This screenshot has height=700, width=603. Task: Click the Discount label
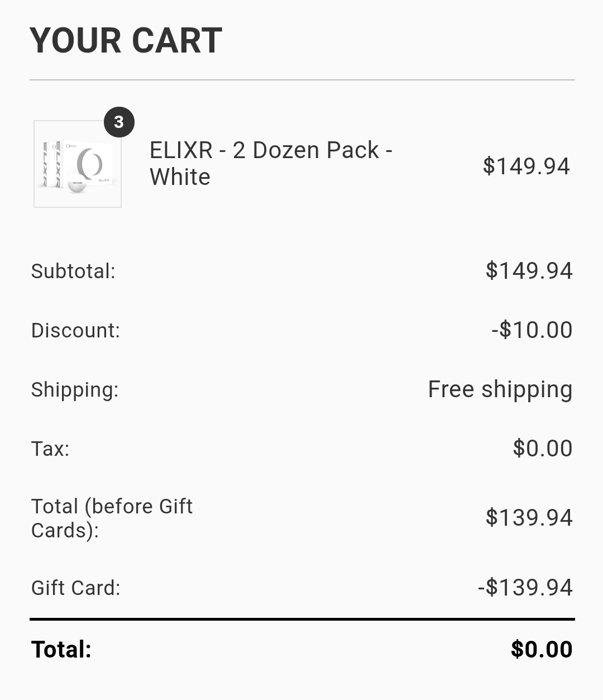[75, 330]
